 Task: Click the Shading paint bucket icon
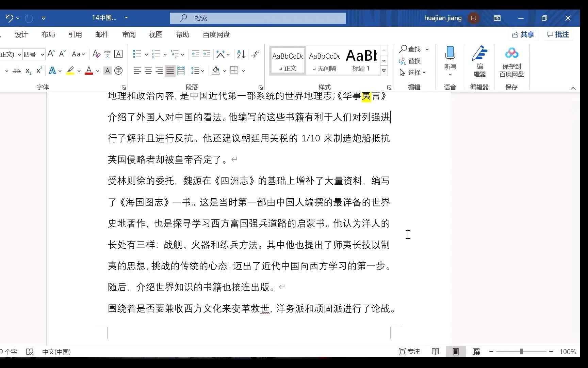(x=216, y=71)
